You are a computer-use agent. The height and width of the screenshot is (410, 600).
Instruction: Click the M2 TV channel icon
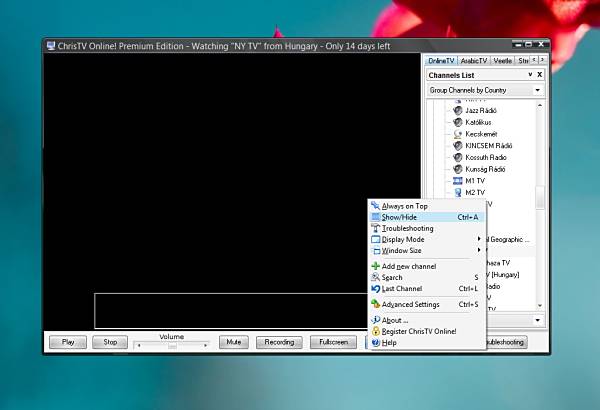[x=458, y=192]
